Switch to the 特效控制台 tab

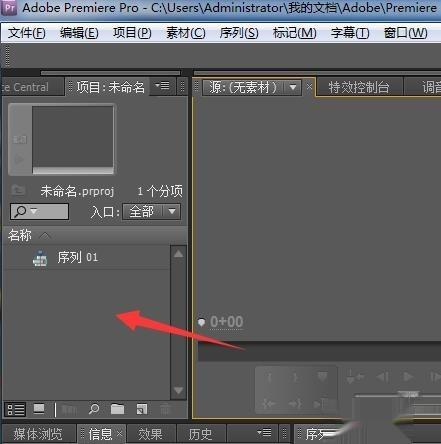[359, 87]
